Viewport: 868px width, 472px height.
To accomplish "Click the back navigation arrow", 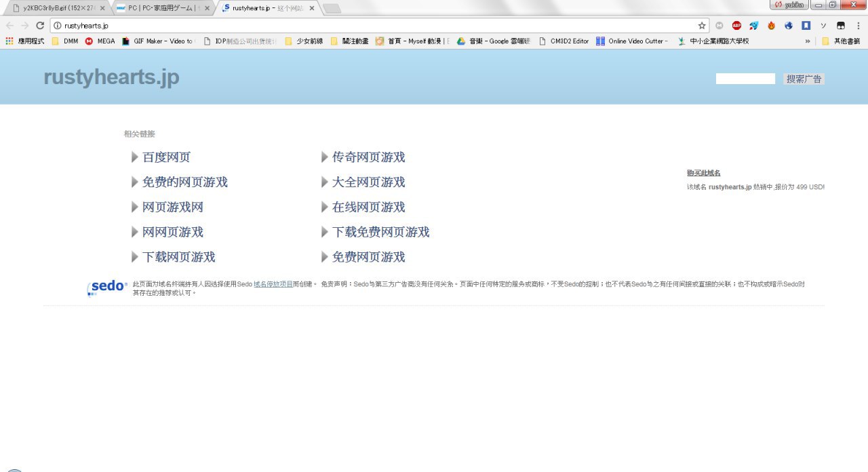I will pyautogui.click(x=9, y=26).
